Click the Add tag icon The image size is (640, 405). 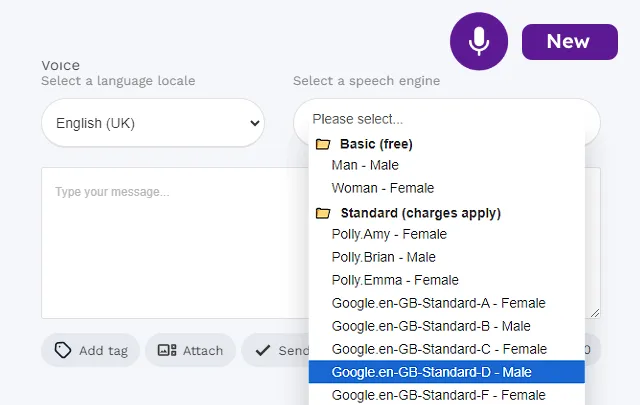(63, 350)
